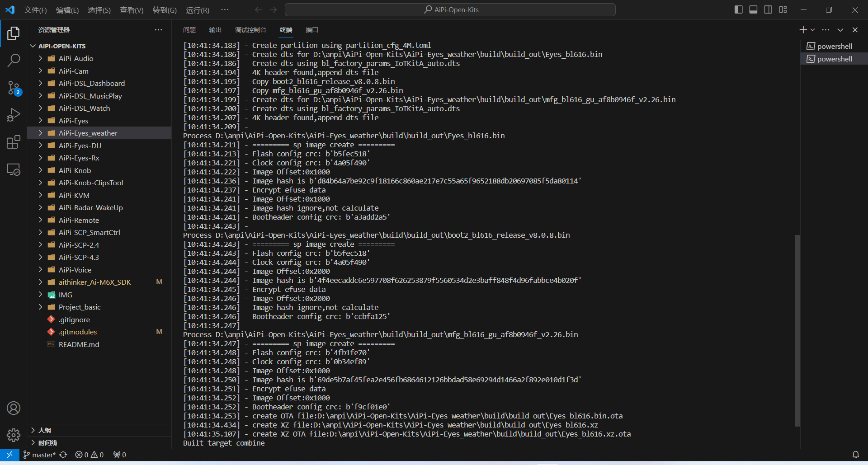Image resolution: width=868 pixels, height=465 pixels.
Task: Select the AiPi-KVM folder
Action: [x=74, y=195]
